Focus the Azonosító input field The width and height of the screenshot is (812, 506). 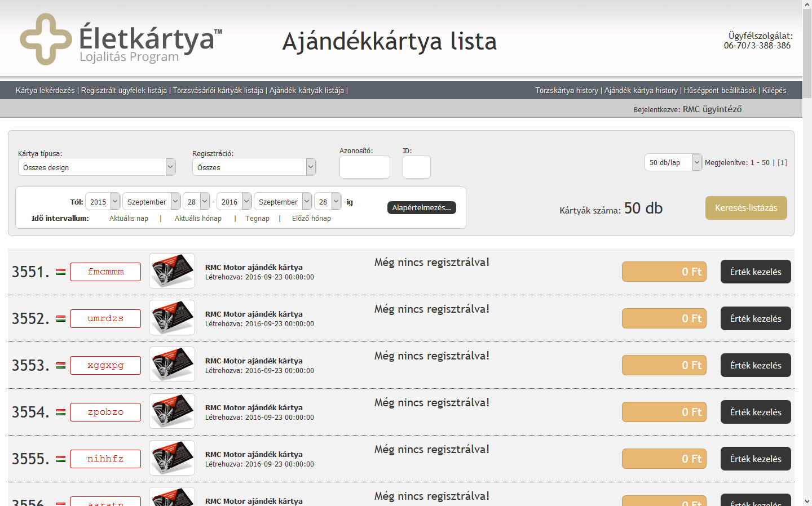tap(364, 167)
